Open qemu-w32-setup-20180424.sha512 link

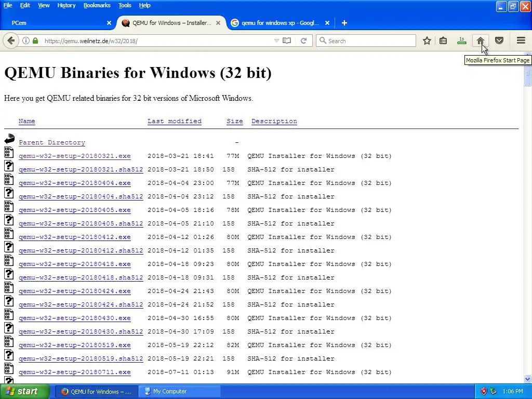click(81, 304)
